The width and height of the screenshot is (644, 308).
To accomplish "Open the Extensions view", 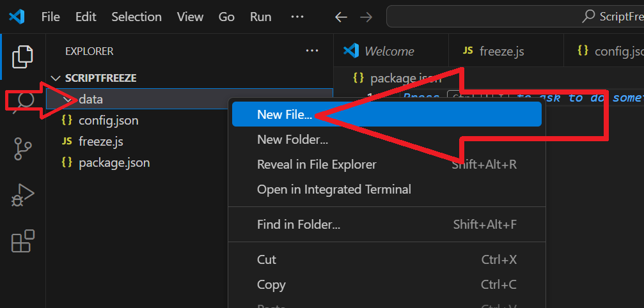I will coord(22,241).
